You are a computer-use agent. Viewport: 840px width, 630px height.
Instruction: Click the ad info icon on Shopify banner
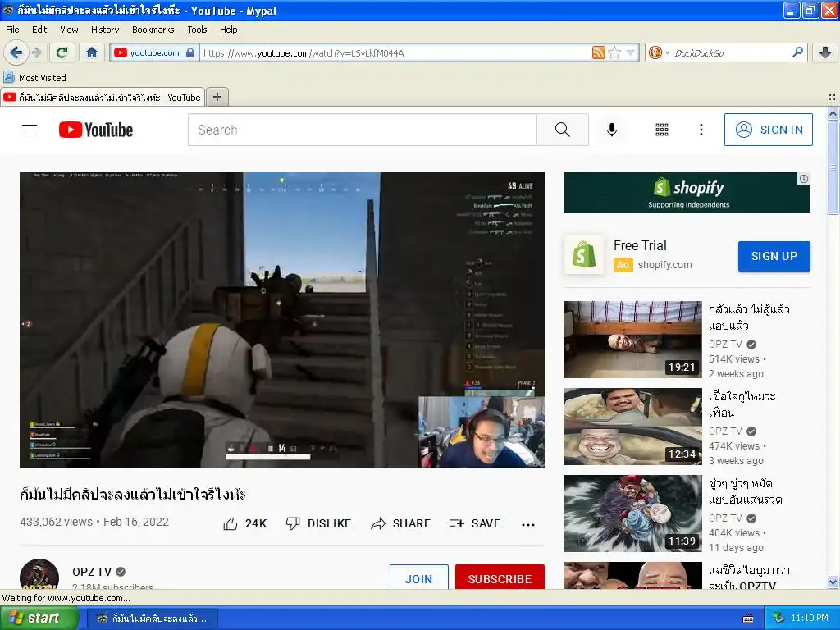(x=804, y=179)
